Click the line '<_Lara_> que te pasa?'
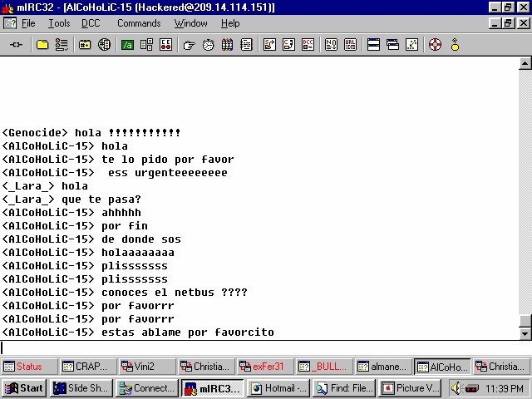This screenshot has height=399, width=532. point(71,199)
